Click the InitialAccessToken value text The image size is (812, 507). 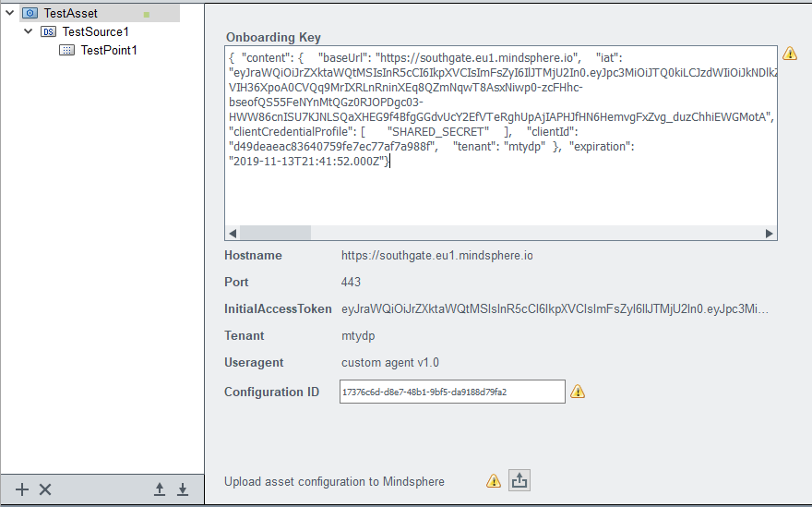[x=555, y=309]
